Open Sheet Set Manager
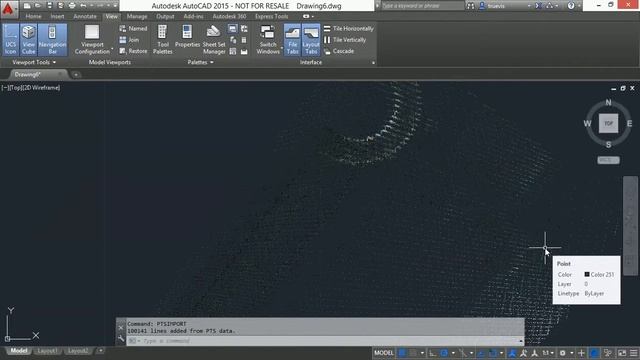Viewport: 640px width, 360px height. click(214, 40)
